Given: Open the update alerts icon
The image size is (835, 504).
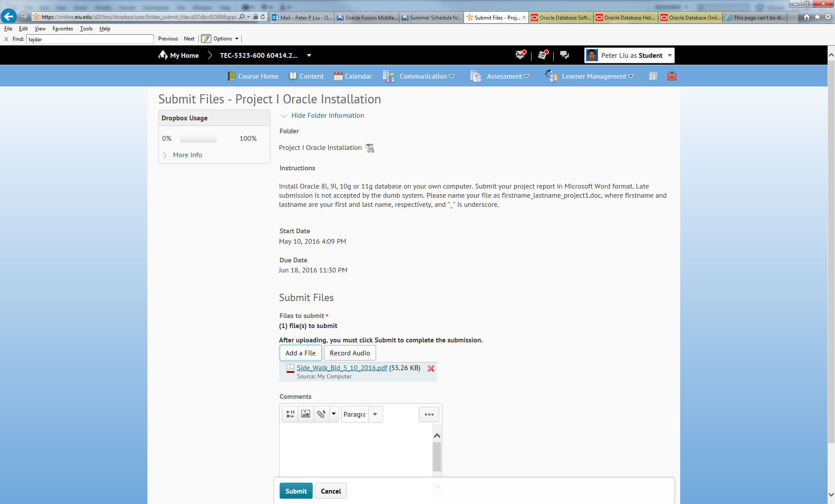Looking at the screenshot, I should [x=543, y=55].
